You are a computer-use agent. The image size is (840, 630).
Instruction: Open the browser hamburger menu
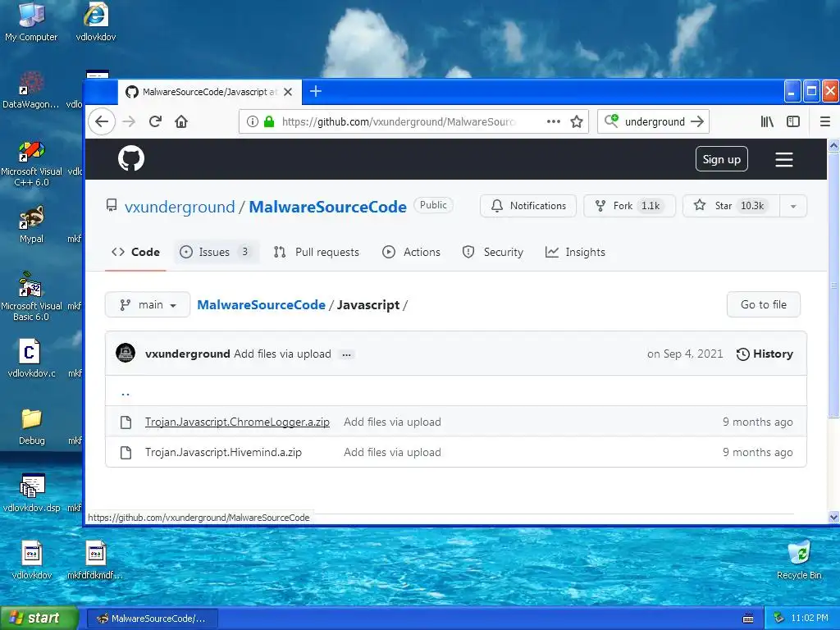(825, 121)
